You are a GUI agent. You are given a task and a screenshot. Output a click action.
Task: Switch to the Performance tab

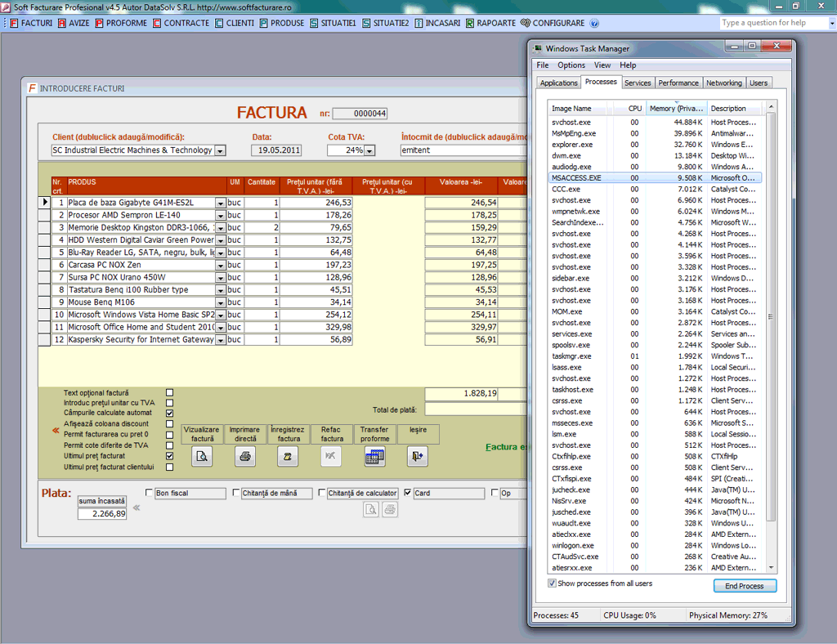(x=678, y=83)
